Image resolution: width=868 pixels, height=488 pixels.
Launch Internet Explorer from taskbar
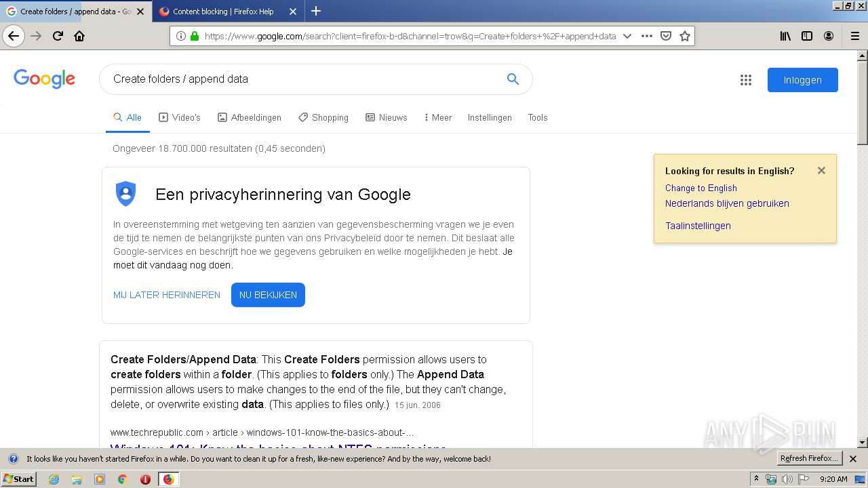pos(54,479)
